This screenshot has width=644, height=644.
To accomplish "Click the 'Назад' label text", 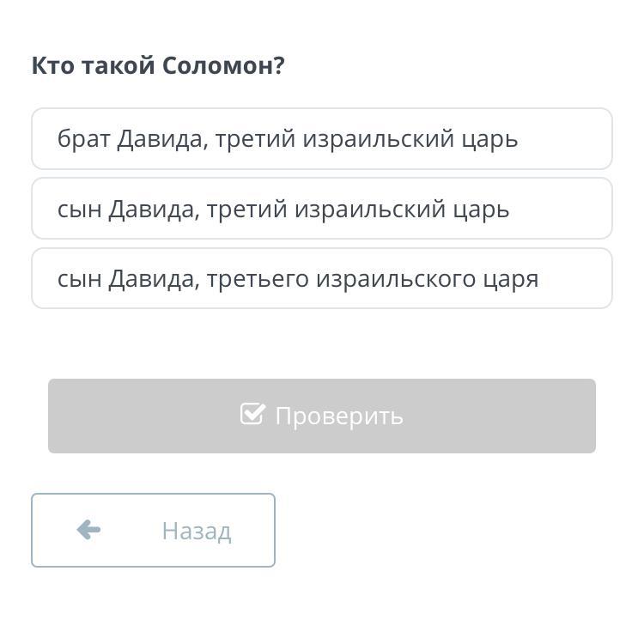I will pyautogui.click(x=196, y=531).
